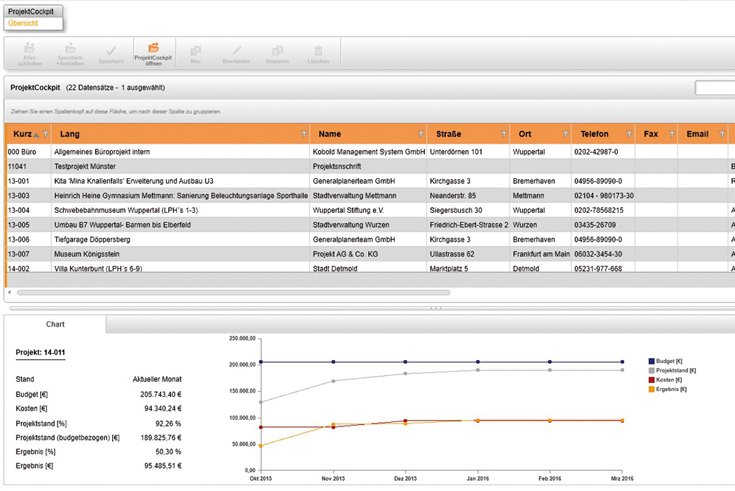Screen dimensions: 735x491
Task: Sort by the Kurz column header
Action: point(22,134)
